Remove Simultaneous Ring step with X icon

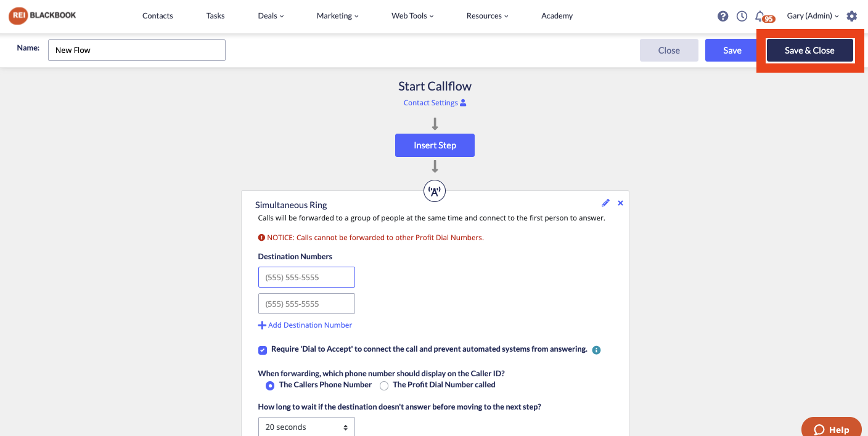(620, 203)
